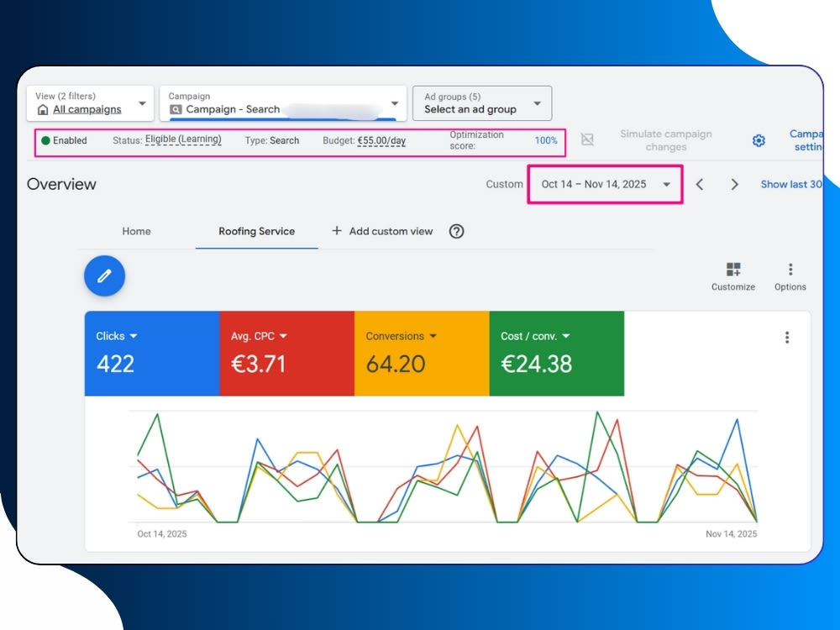The image size is (840, 630).
Task: Click the Overview heading
Action: point(61,184)
